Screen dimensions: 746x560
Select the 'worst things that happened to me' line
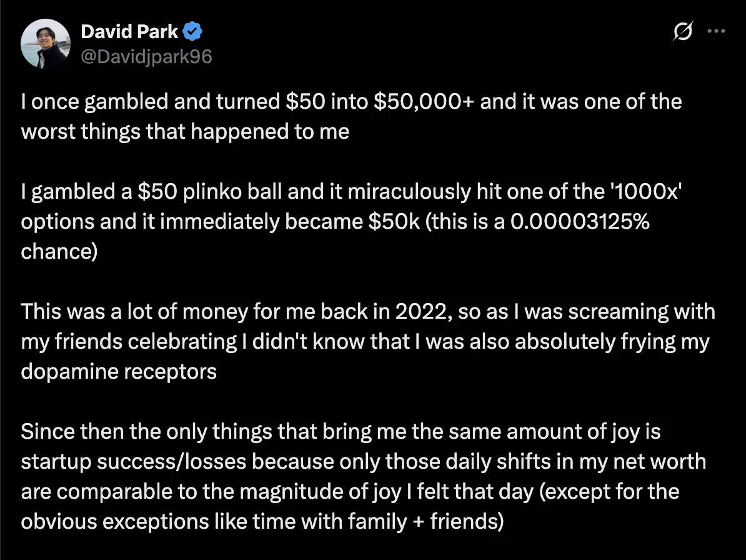tap(185, 132)
